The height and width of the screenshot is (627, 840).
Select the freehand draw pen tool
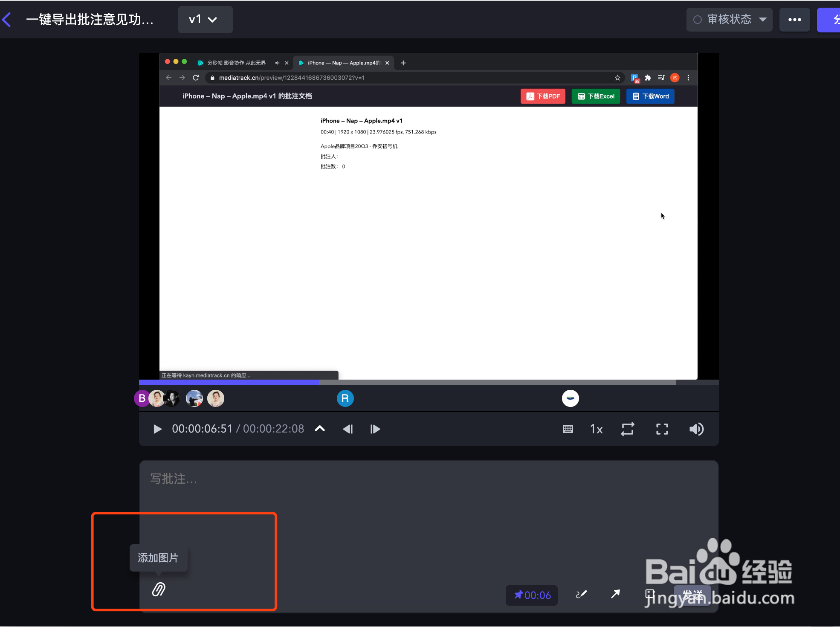581,594
